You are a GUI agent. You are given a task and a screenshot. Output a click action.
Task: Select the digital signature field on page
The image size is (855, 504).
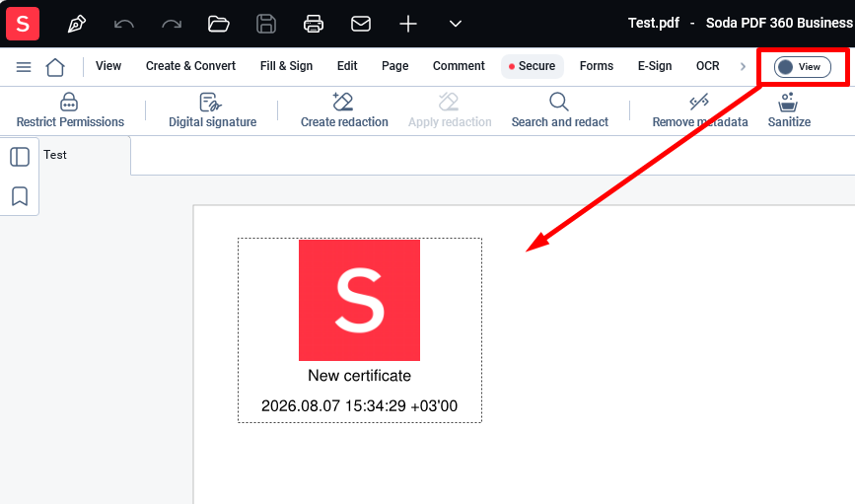tap(360, 330)
